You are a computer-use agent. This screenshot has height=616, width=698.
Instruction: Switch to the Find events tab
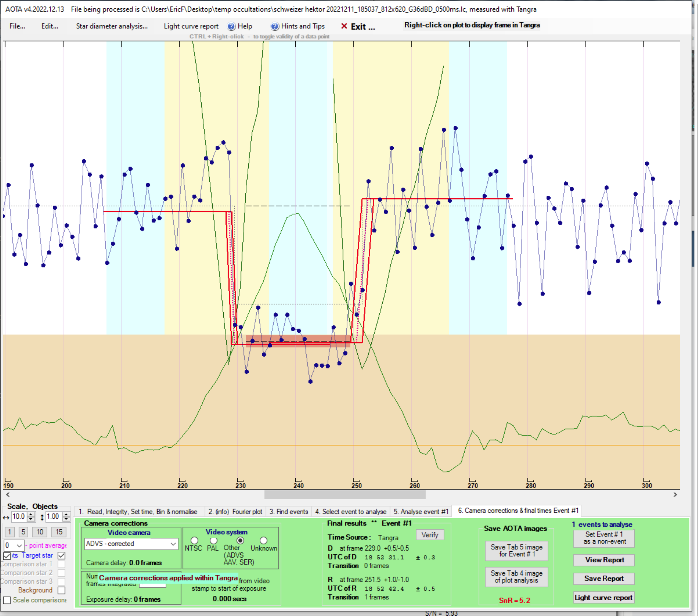pos(289,511)
